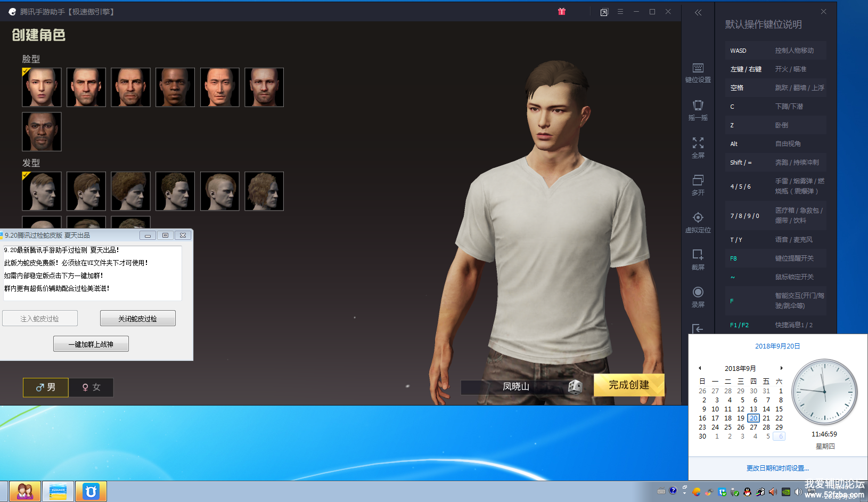
Task: Open 虚拟定位 virtual location tool
Action: (x=698, y=222)
